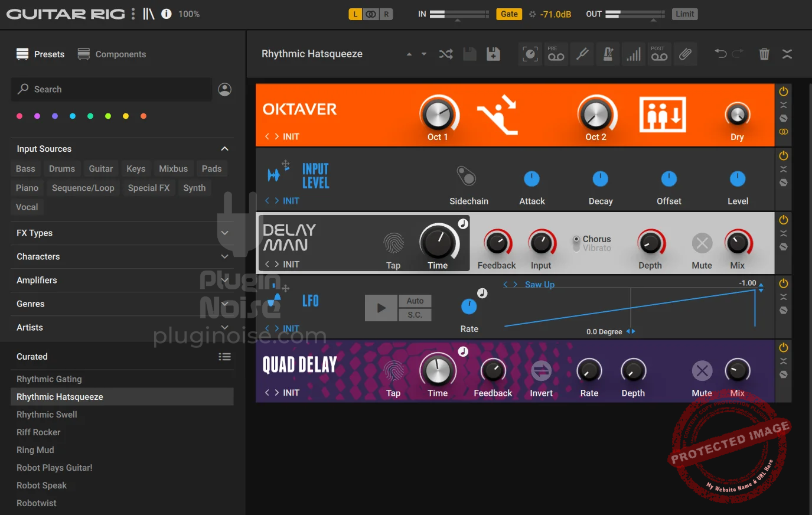Click the save-as-new preset icon
812x515 pixels.
[493, 54]
